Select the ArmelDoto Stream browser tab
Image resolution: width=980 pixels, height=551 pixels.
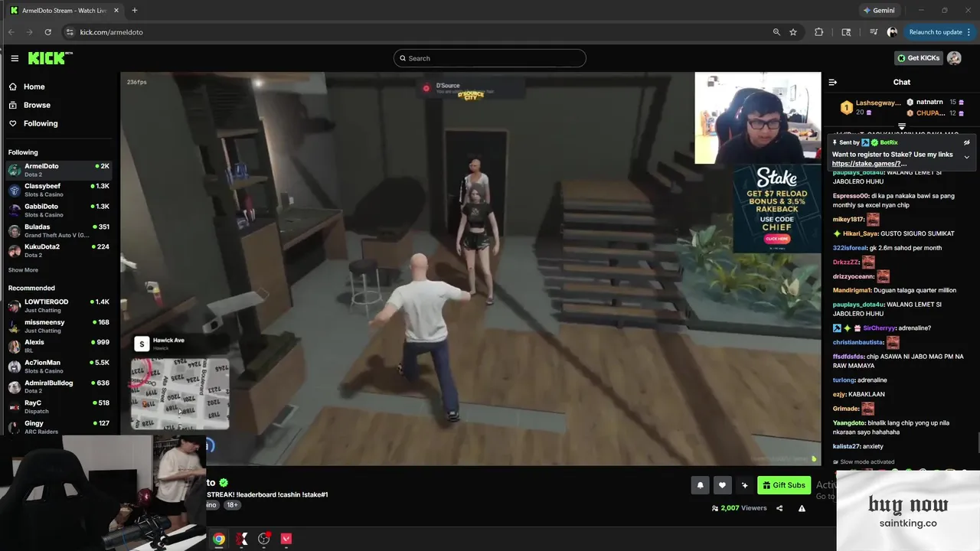pos(65,11)
